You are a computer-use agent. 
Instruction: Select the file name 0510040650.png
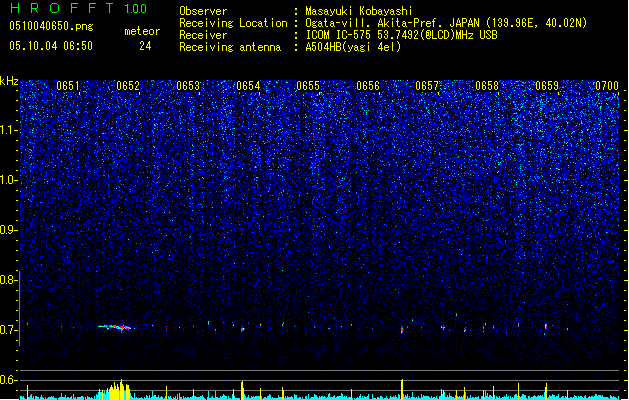coord(51,26)
